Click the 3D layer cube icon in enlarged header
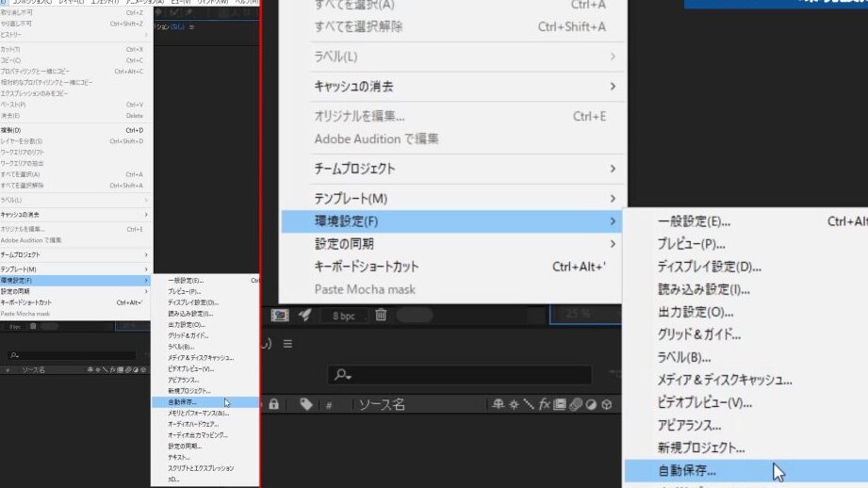Image resolution: width=868 pixels, height=488 pixels. (x=607, y=404)
